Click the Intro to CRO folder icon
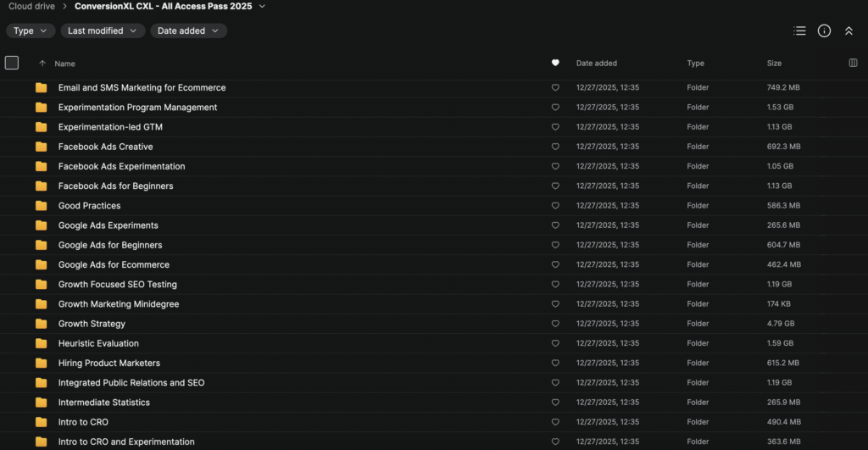Screen dimensions: 868x450 [x=41, y=422]
